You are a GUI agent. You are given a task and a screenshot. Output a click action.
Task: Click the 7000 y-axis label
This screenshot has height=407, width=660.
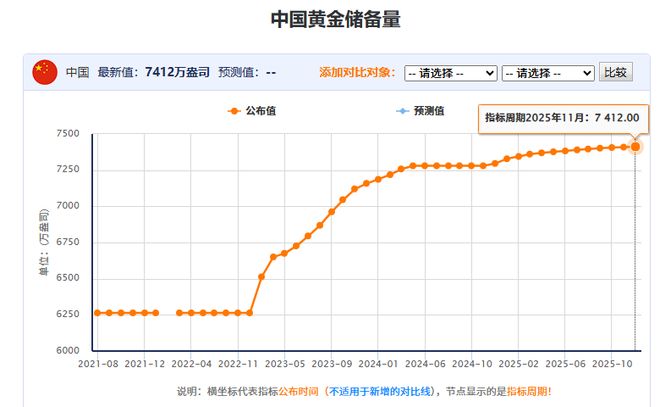[68, 205]
